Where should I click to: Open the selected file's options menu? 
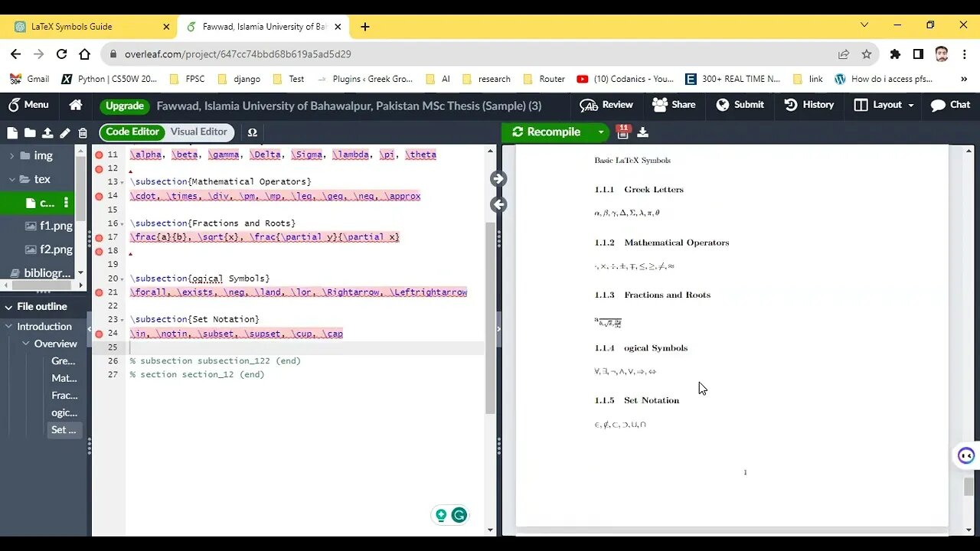click(66, 203)
